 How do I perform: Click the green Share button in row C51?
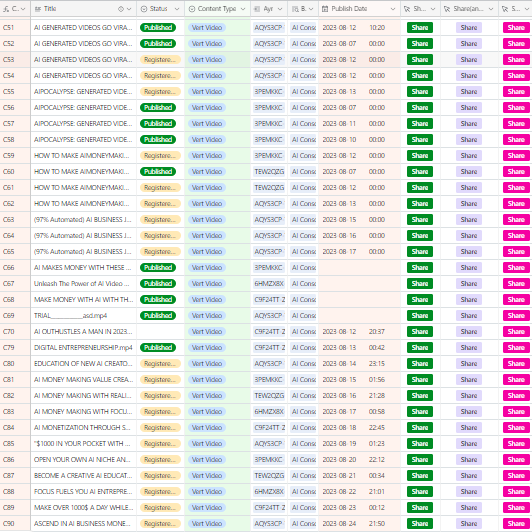pyautogui.click(x=420, y=27)
